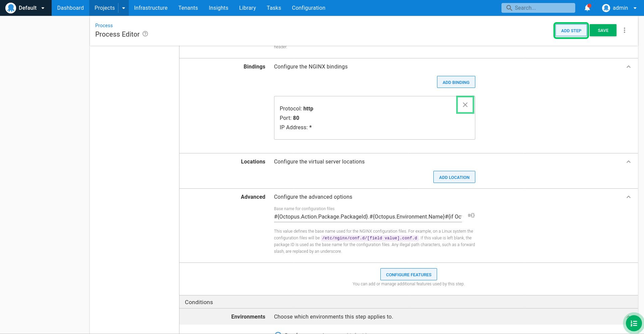This screenshot has width=644, height=334.
Task: Click the Conditions header bar
Action: [409, 302]
